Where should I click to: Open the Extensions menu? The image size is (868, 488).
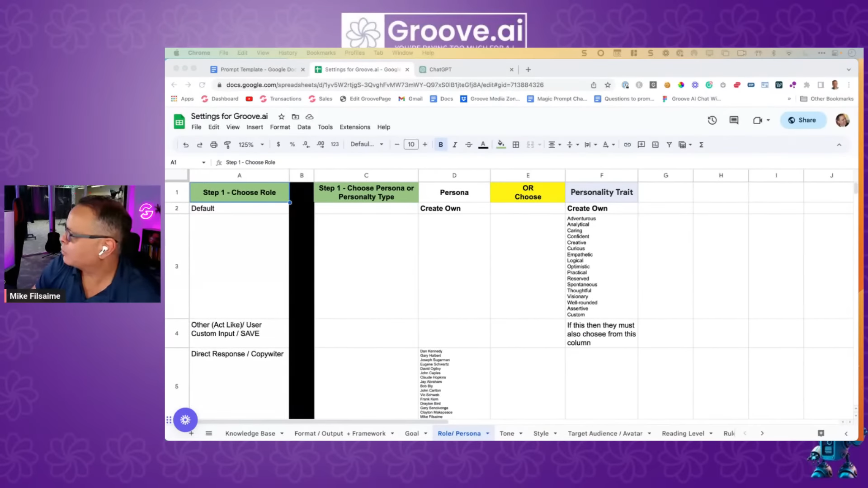(355, 127)
